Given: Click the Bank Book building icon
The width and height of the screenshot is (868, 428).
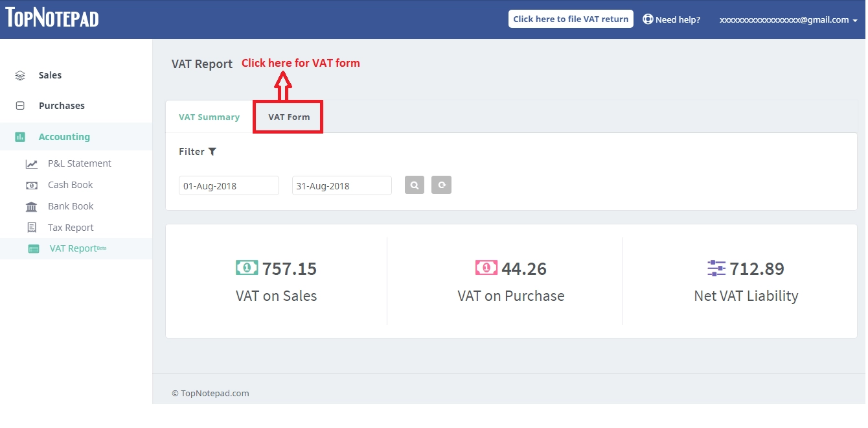Looking at the screenshot, I should coord(31,207).
